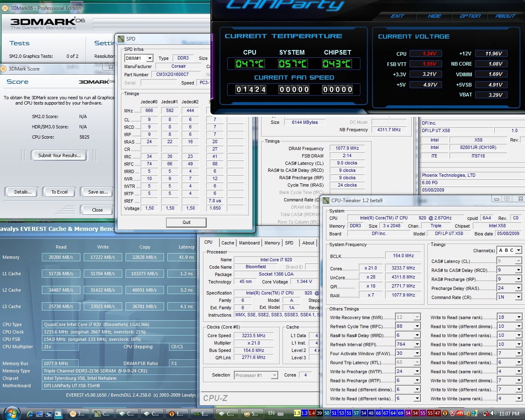
Task: Click the Show Desktop quick launch icon
Action: (x=39, y=414)
